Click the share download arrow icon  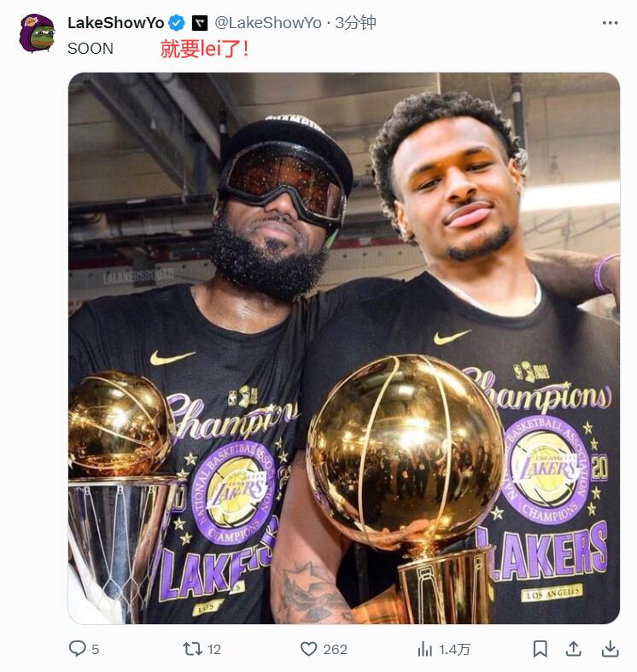coord(610,649)
